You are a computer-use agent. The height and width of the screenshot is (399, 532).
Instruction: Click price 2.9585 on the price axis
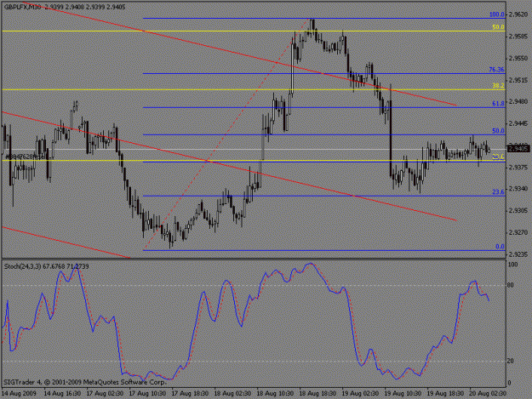[518, 37]
